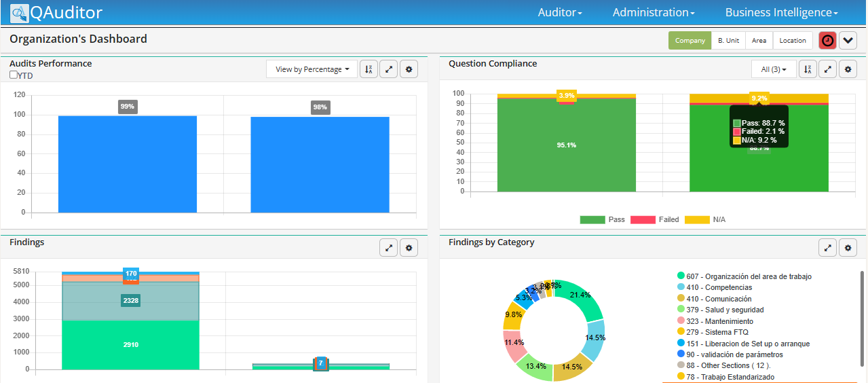This screenshot has width=868, height=383.
Task: Switch to the Location view tab
Action: point(792,41)
